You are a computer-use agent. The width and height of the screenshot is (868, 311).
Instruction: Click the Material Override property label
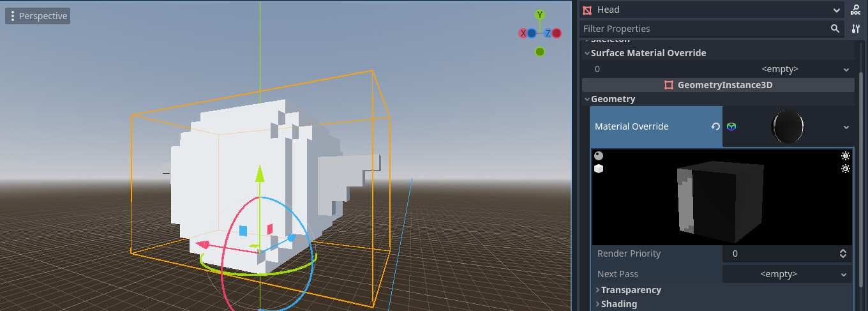[632, 126]
